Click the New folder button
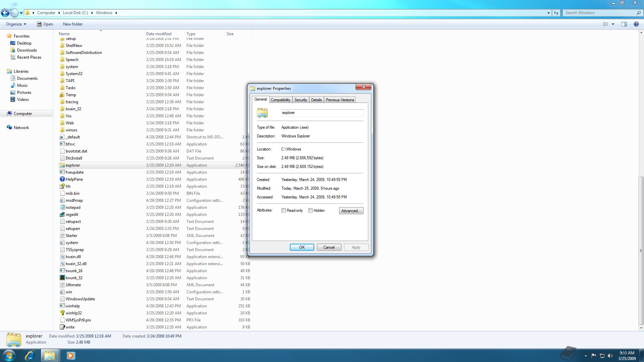Image resolution: width=644 pixels, height=362 pixels. pos(73,24)
